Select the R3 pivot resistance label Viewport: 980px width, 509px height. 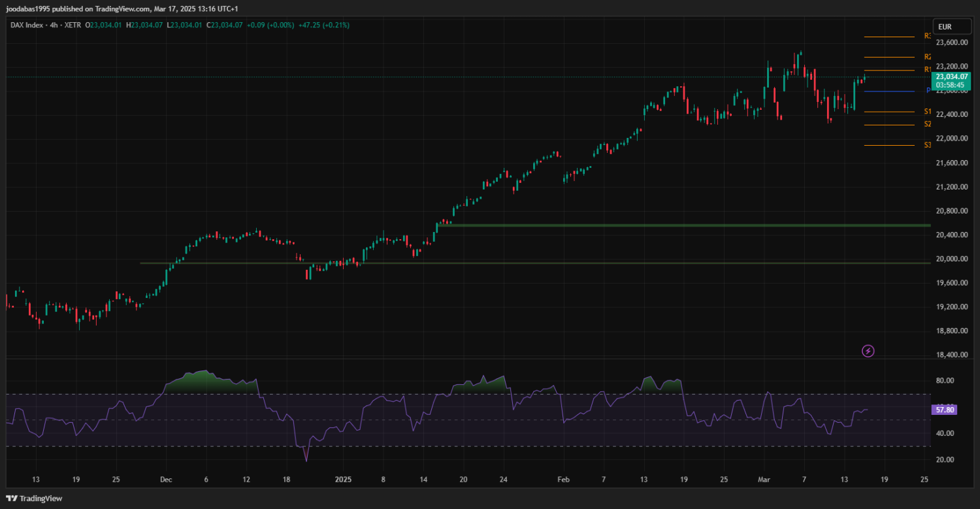tap(927, 37)
